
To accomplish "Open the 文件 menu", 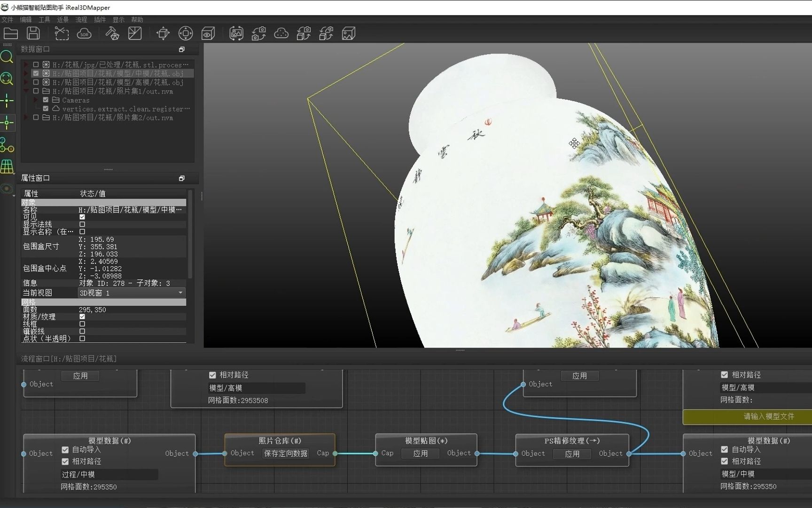I will click(8, 20).
